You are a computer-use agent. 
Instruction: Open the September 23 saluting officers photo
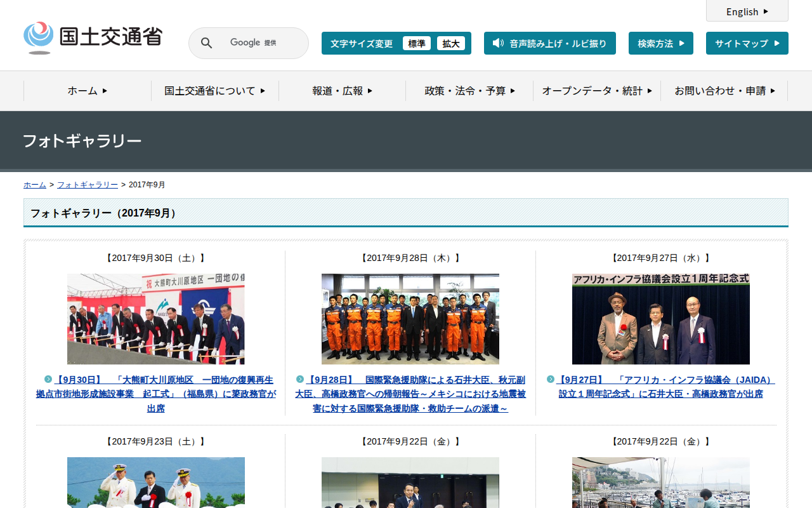[x=156, y=483]
